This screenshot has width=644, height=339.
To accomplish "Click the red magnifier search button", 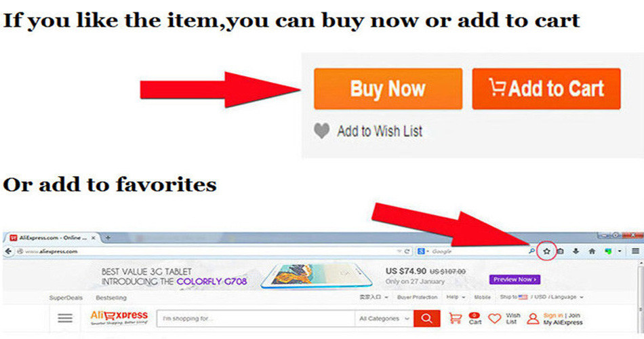I will tap(426, 319).
